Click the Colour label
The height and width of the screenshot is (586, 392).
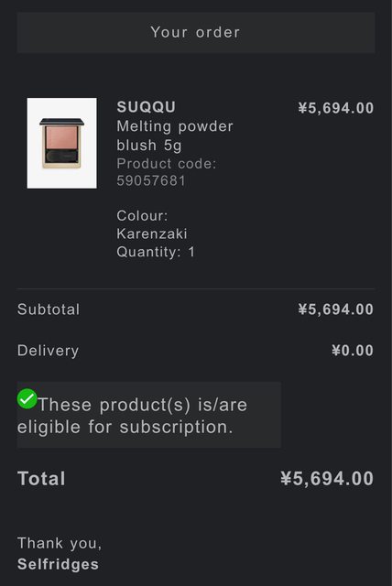pyautogui.click(x=142, y=216)
